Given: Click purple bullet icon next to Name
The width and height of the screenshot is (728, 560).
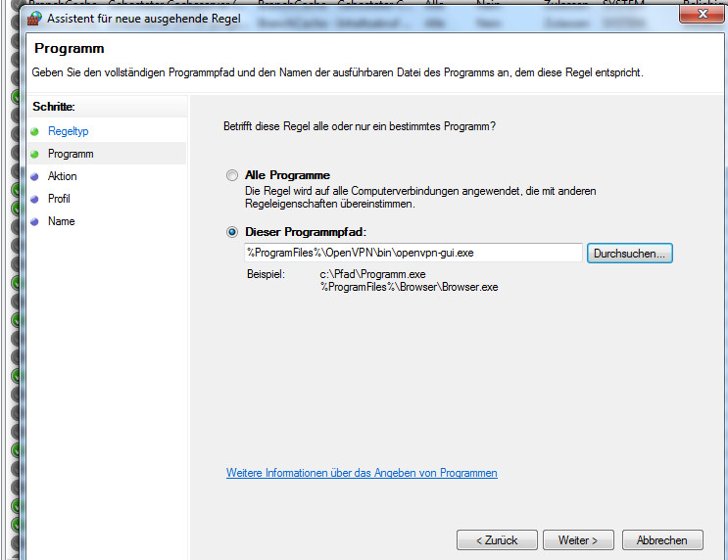Looking at the screenshot, I should point(34,222).
